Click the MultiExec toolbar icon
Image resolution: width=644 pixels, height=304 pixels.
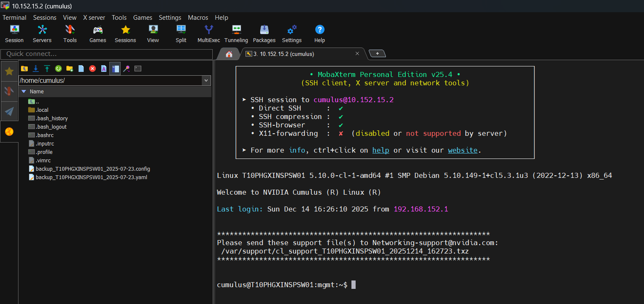point(209,33)
